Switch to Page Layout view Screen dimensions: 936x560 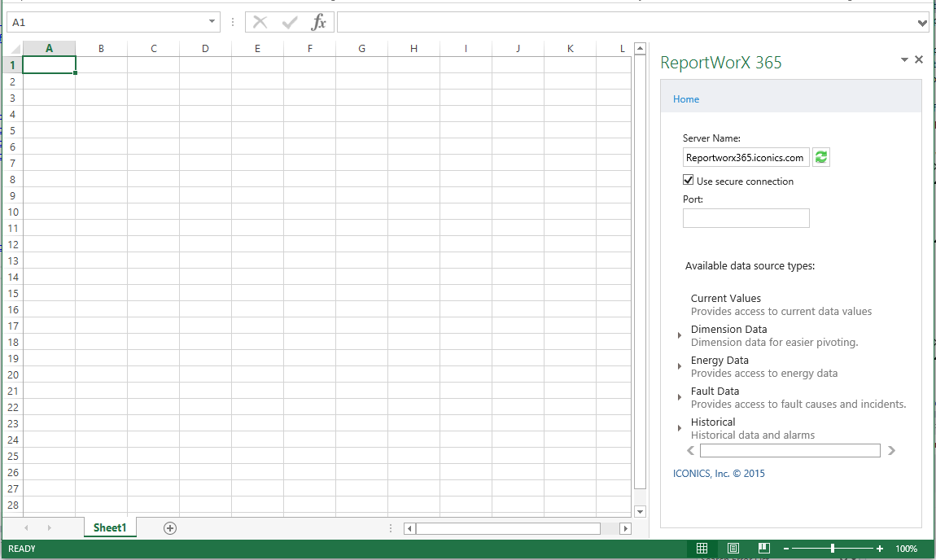tap(733, 548)
